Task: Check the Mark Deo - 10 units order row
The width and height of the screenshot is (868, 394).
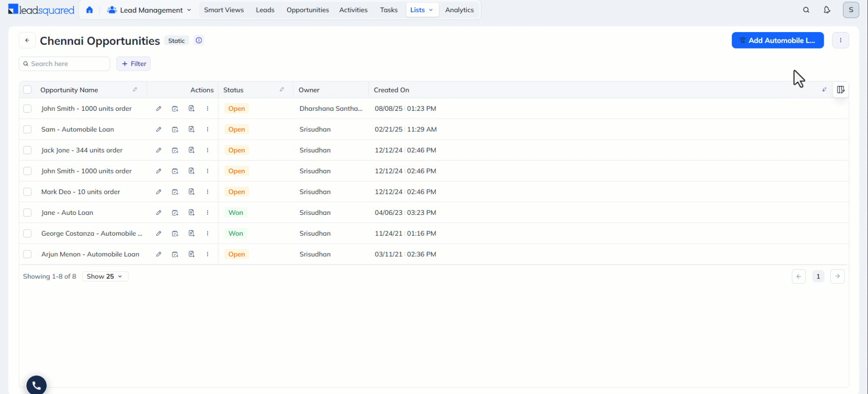Action: (x=27, y=192)
